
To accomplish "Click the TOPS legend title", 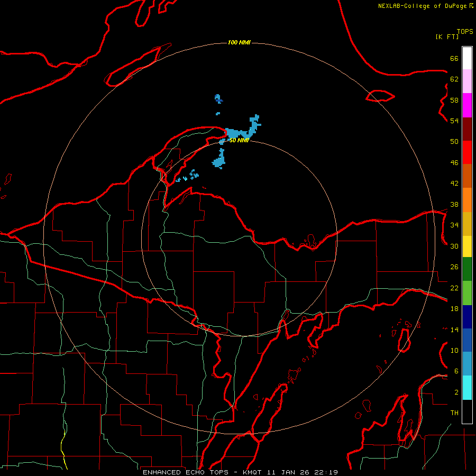I will click(x=465, y=32).
